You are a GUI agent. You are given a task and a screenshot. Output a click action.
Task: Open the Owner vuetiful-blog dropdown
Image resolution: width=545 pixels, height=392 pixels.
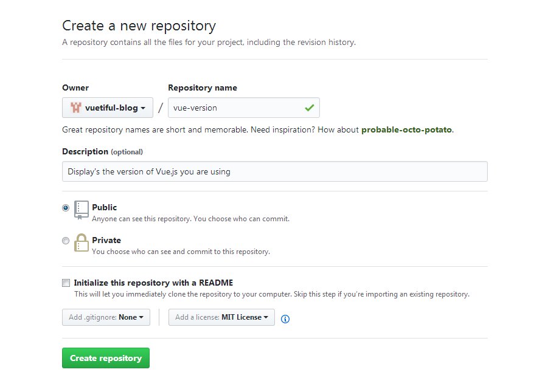click(x=108, y=108)
